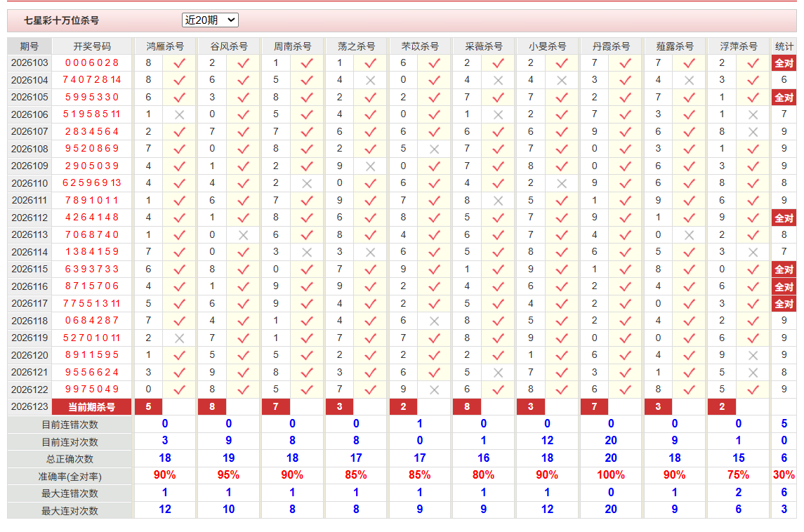Screen dimensions: 804x532
Task: Click the 75% accuracy value under 浮萍杀号
Action: (739, 475)
